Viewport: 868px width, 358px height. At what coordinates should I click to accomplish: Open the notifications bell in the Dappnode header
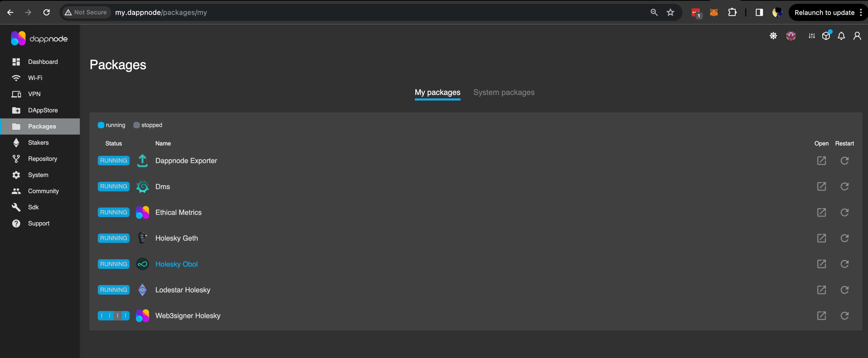pos(841,36)
